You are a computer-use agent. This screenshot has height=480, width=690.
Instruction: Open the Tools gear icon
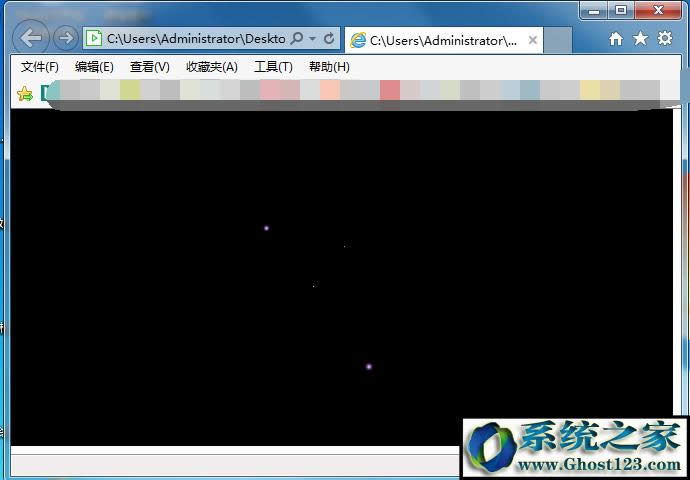665,39
